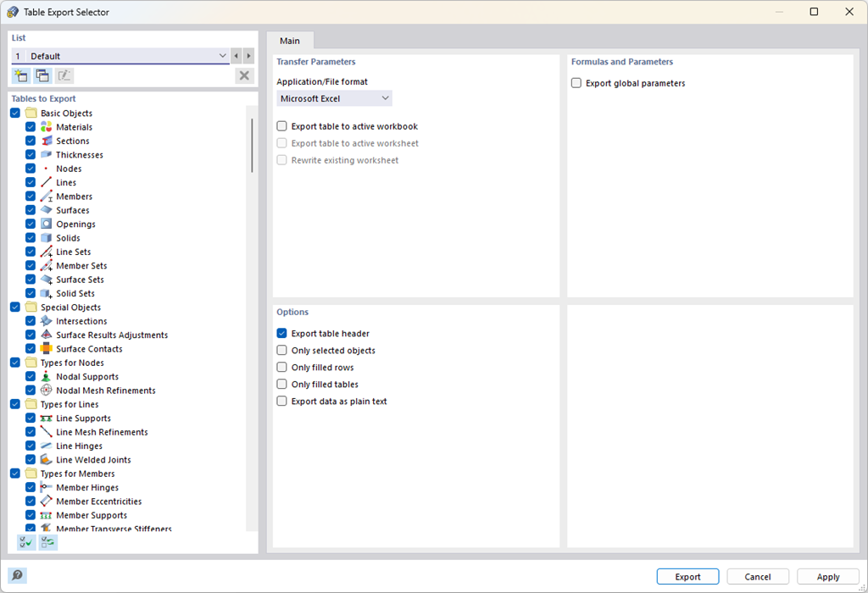Select the Main tab
The height and width of the screenshot is (593, 868).
point(290,40)
